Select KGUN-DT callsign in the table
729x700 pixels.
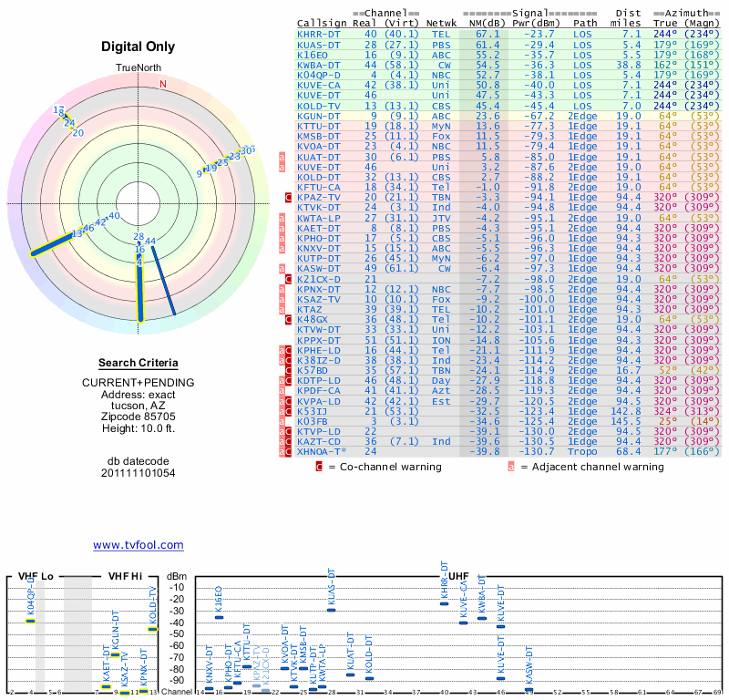[x=318, y=117]
